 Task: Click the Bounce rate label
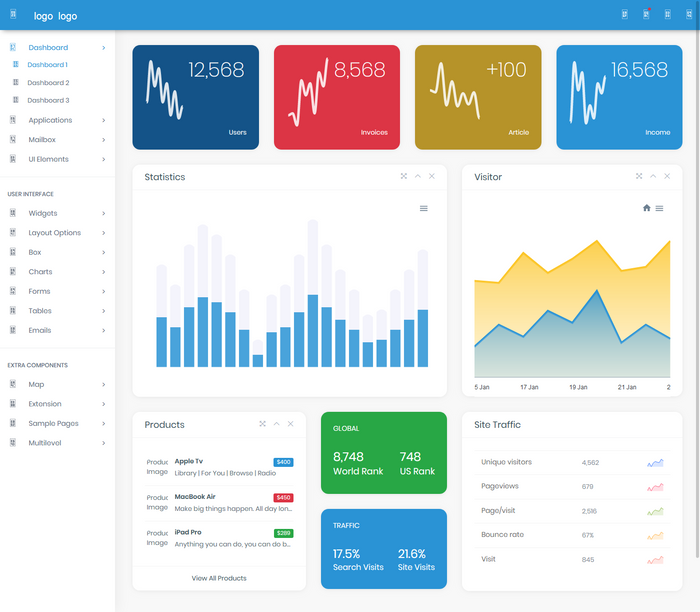(x=502, y=534)
